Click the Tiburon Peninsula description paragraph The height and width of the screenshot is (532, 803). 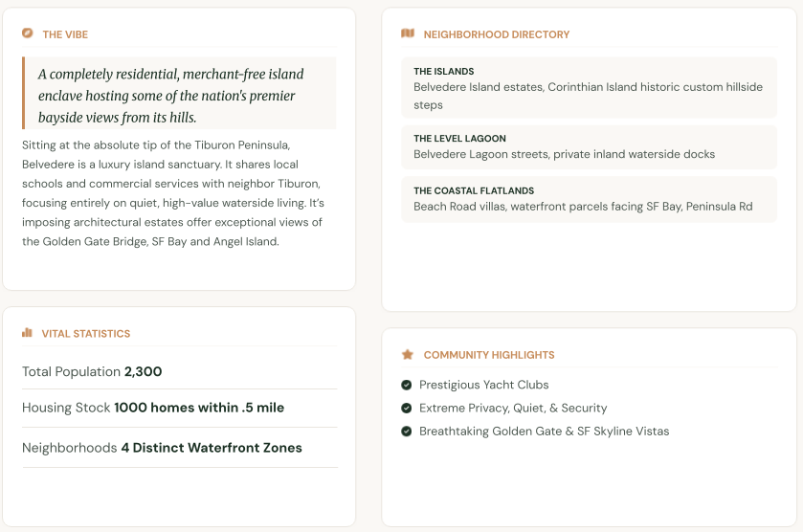tap(174, 193)
